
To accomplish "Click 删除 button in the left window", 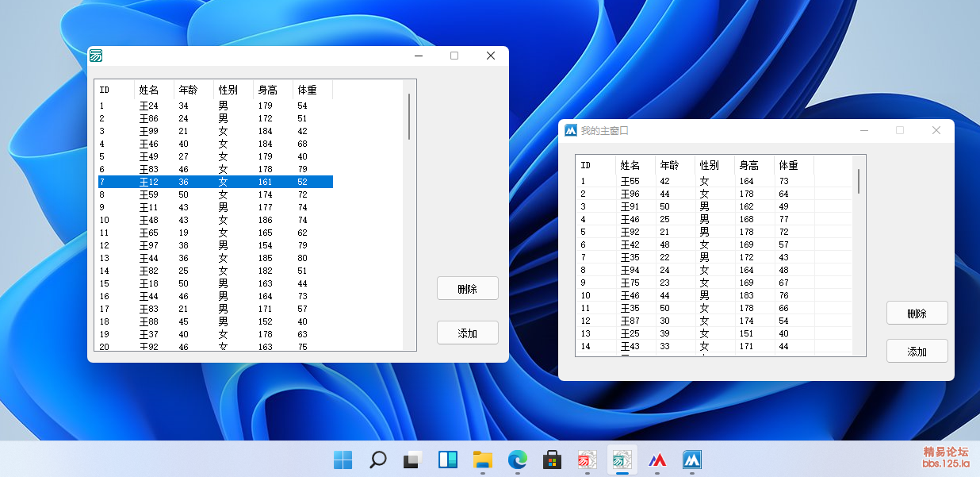I will [468, 289].
